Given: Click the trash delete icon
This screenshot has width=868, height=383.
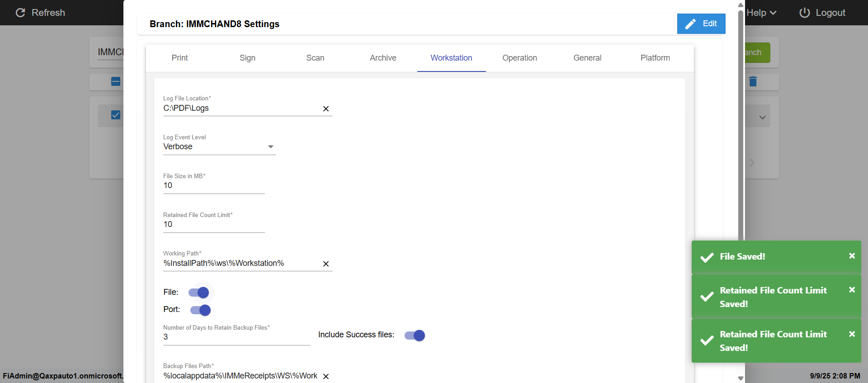Looking at the screenshot, I should (x=753, y=81).
